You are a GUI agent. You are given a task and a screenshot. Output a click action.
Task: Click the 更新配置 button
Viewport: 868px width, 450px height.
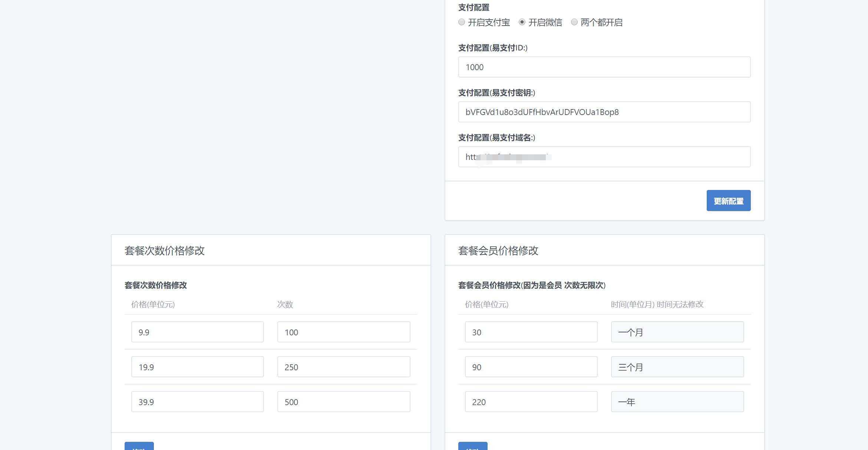tap(728, 200)
